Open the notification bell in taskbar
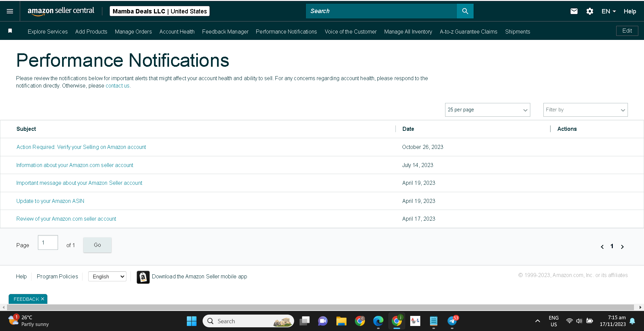The height and width of the screenshot is (331, 644). [x=632, y=321]
